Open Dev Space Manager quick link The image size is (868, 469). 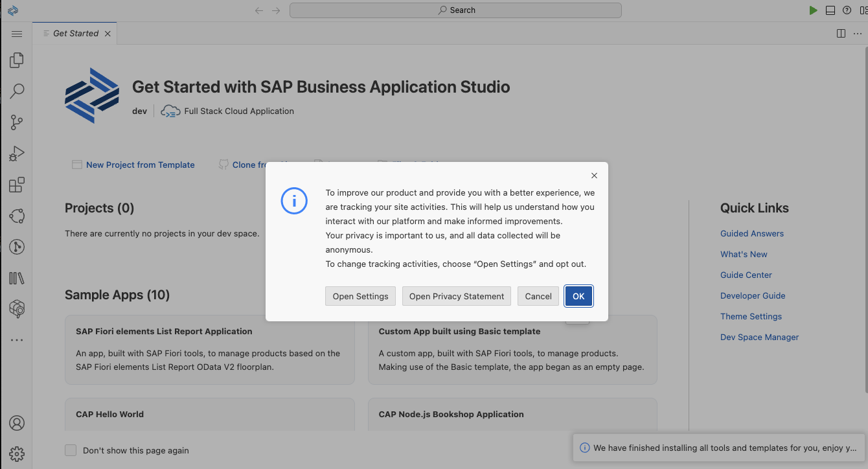[x=759, y=337]
